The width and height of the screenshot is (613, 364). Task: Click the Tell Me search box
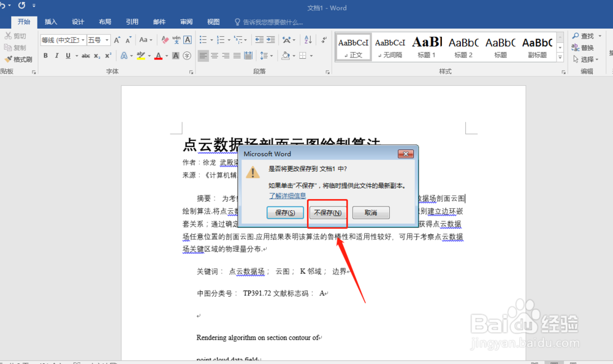pos(269,22)
